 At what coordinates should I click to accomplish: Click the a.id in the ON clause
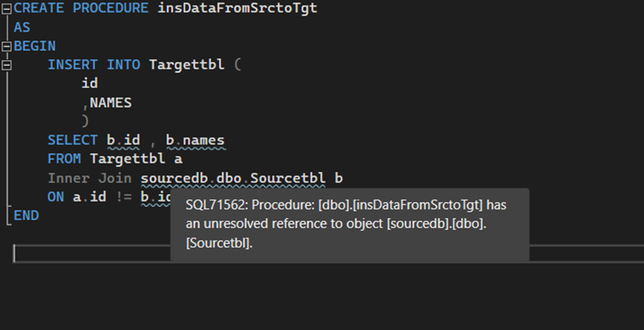click(90, 196)
